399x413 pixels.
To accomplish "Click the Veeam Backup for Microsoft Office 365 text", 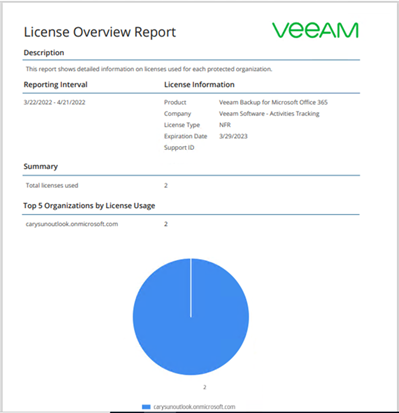I will [x=273, y=102].
